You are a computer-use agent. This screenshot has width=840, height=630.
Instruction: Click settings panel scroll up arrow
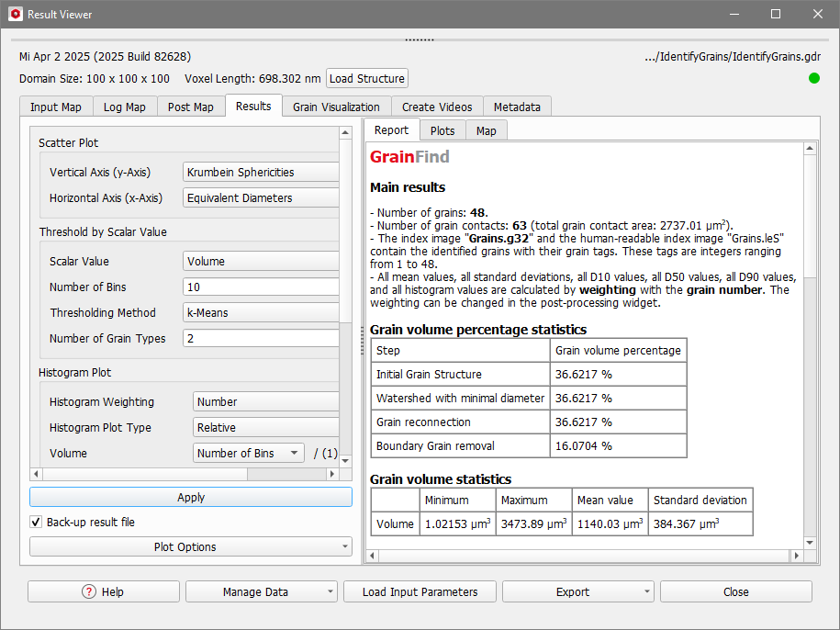tap(345, 132)
